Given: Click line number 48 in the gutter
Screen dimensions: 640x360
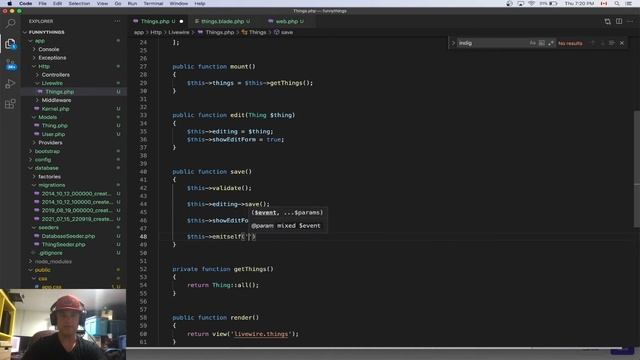Looking at the screenshot, I should (143, 236).
